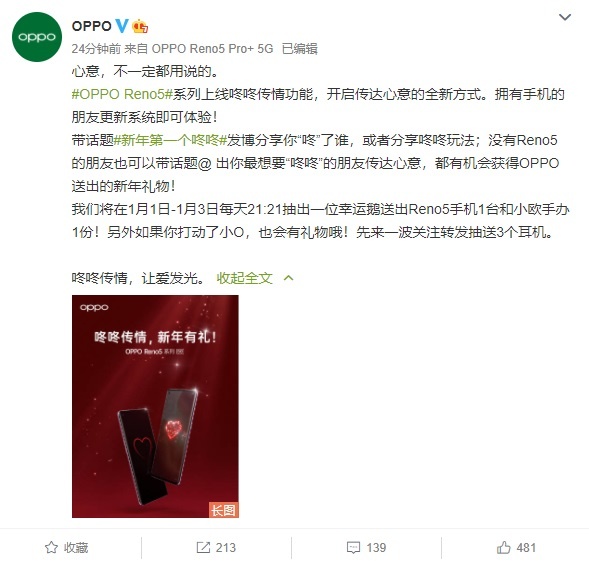The image size is (589, 564).
Task: Open the post options chevron menu
Action: [x=565, y=17]
